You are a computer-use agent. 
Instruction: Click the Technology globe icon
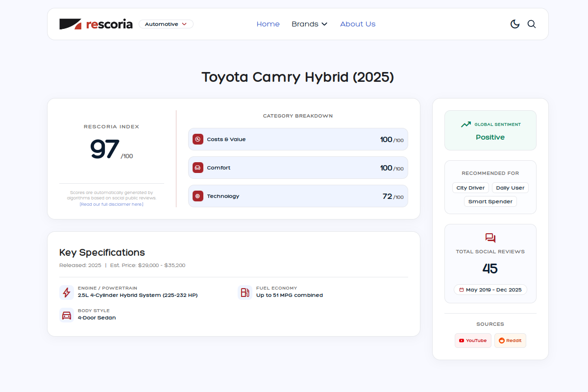tap(198, 196)
